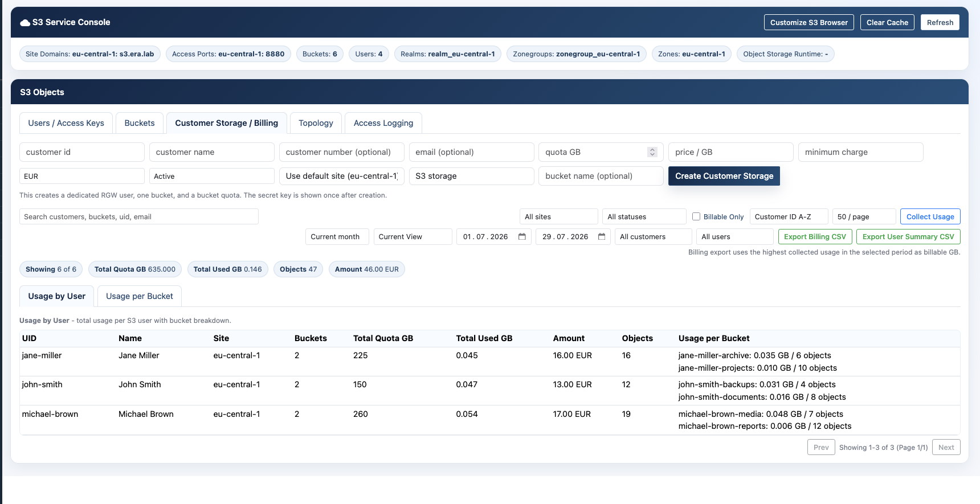Click the 17.00 EUR amount cell
The image size is (980, 504).
click(572, 414)
